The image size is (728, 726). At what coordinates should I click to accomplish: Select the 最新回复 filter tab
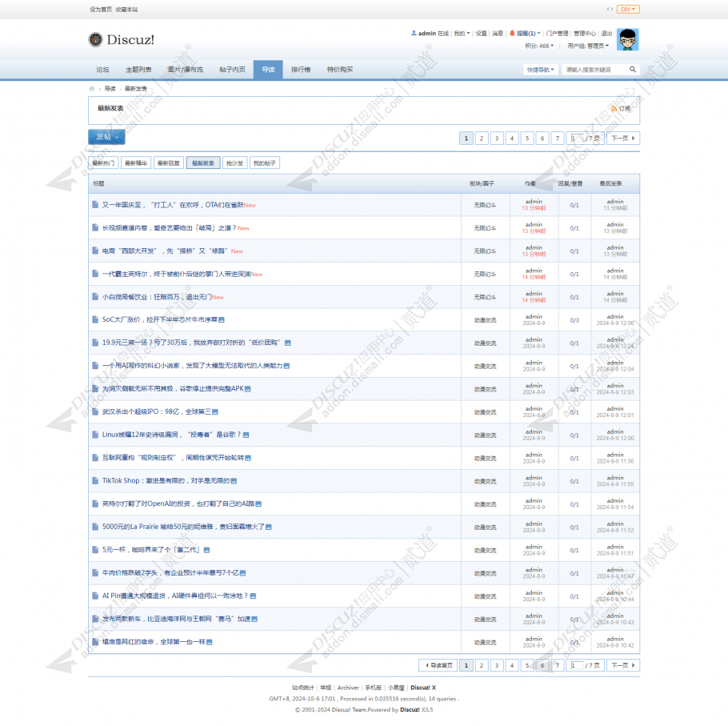click(x=169, y=163)
